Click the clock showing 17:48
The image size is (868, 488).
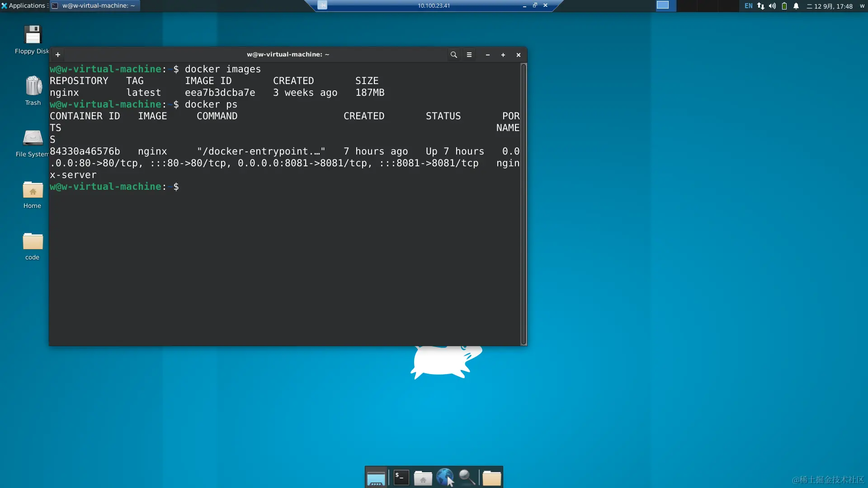[830, 6]
